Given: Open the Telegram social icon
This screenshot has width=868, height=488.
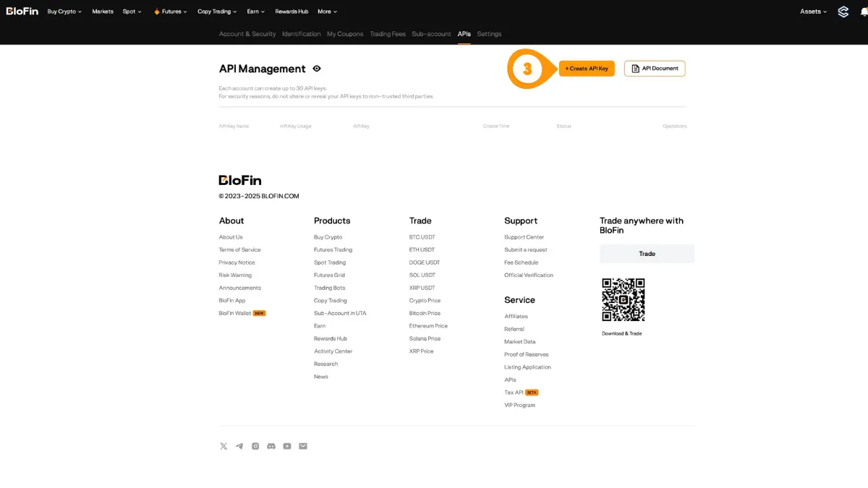Looking at the screenshot, I should pyautogui.click(x=239, y=446).
